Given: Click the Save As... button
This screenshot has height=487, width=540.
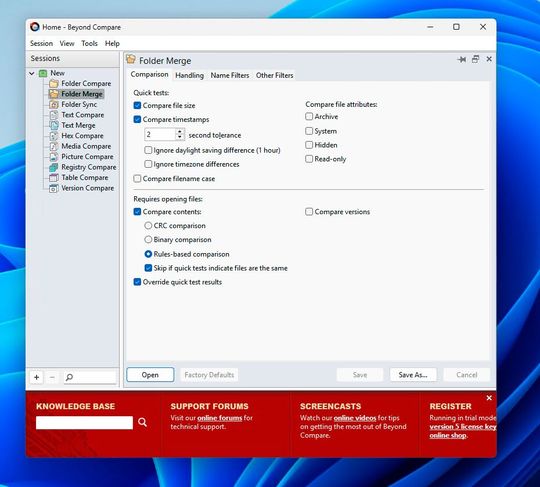Looking at the screenshot, I should pos(413,375).
